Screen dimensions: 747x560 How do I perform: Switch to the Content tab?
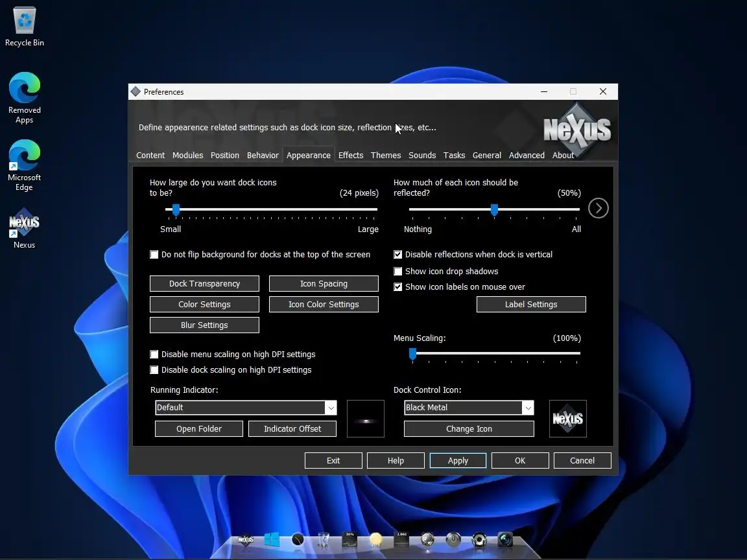click(150, 156)
